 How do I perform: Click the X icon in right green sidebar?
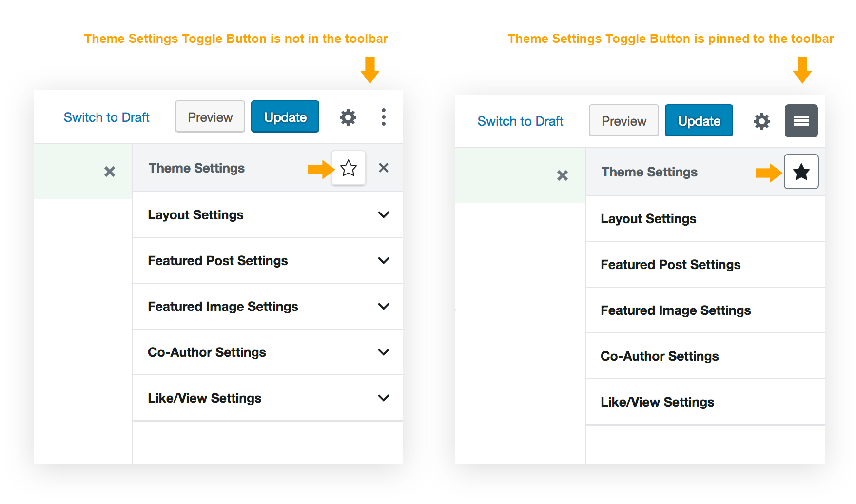click(x=563, y=175)
